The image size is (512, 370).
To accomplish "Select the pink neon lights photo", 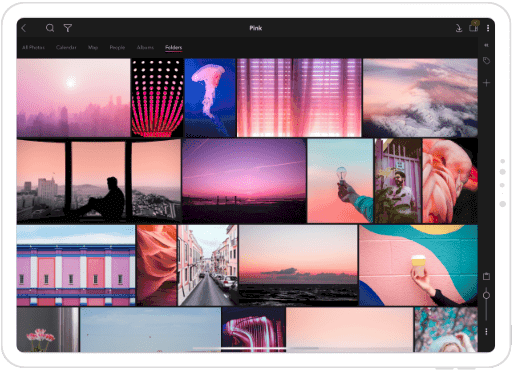I will pyautogui.click(x=253, y=329).
